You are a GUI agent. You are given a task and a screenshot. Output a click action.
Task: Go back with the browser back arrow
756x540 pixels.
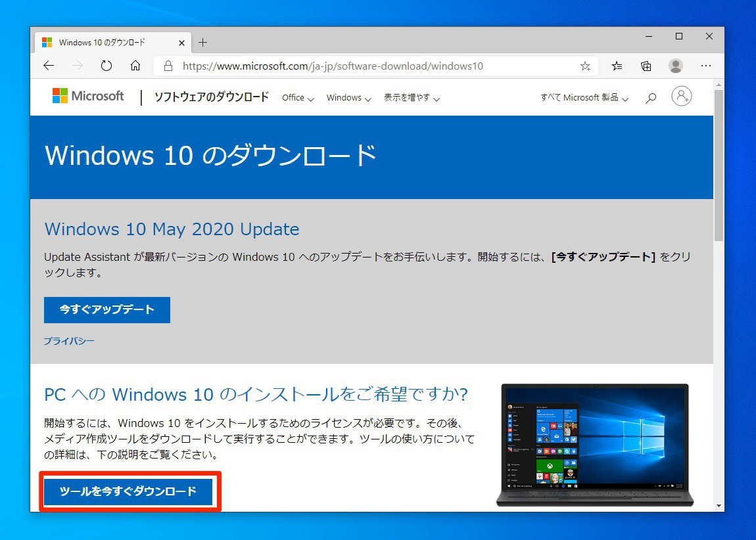tap(49, 66)
